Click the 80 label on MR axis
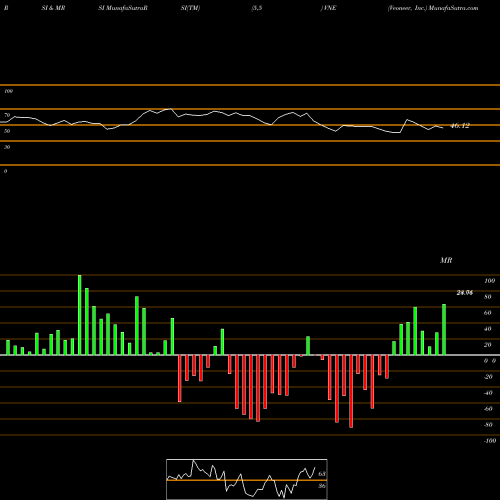The height and width of the screenshot is (500, 500). click(x=488, y=297)
